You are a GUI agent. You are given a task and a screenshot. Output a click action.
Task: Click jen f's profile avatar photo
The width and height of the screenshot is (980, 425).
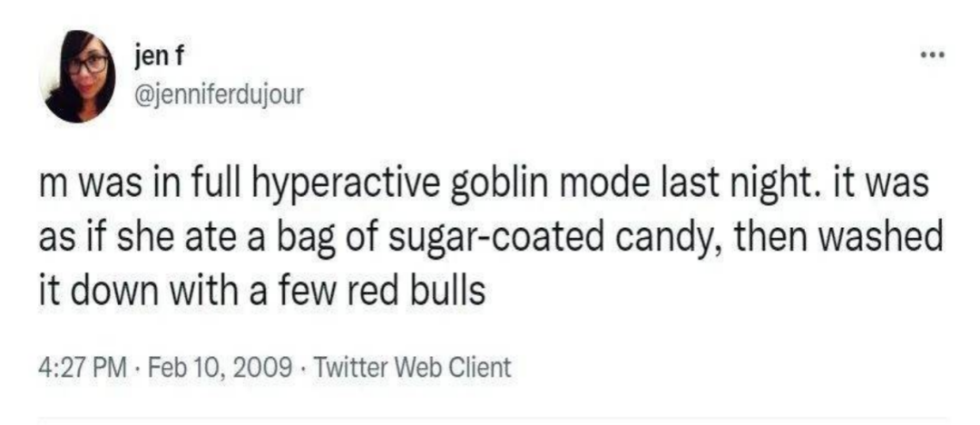77,75
